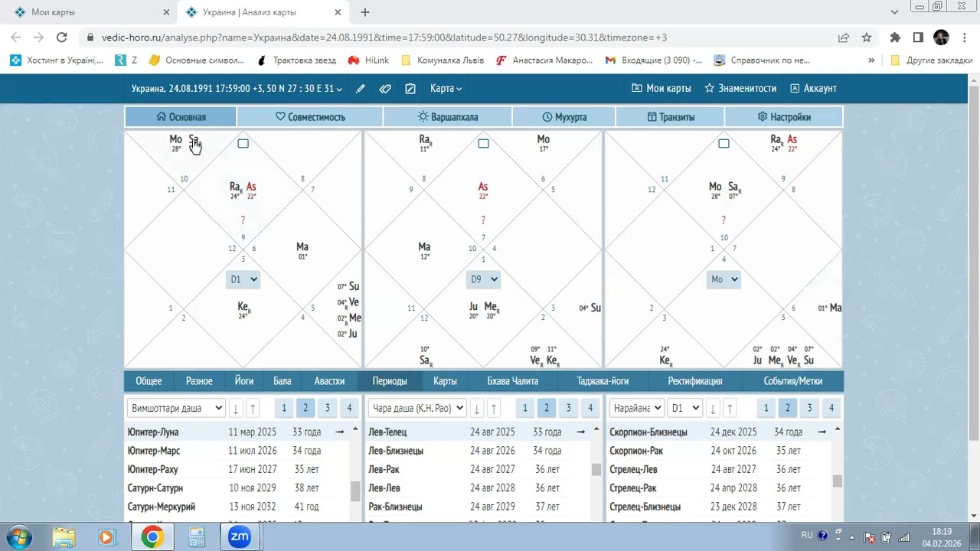Select level 2 in the Чара даша panel
Viewport: 980px width, 551px height.
546,408
